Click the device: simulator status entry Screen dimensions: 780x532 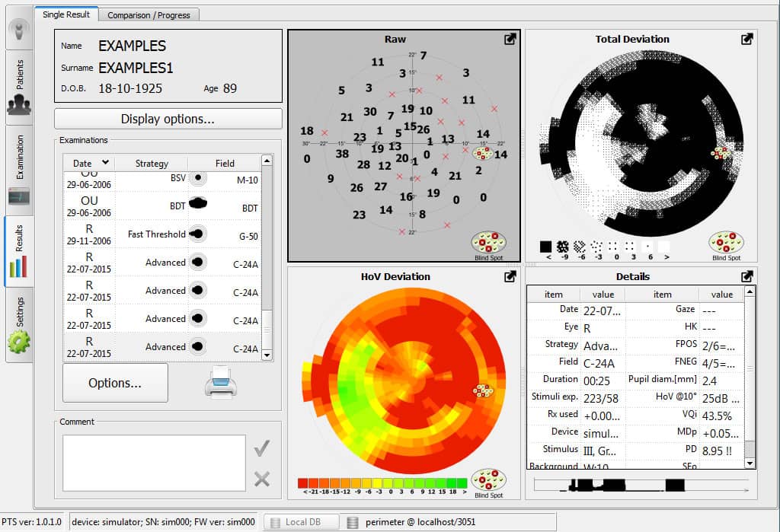click(x=163, y=522)
